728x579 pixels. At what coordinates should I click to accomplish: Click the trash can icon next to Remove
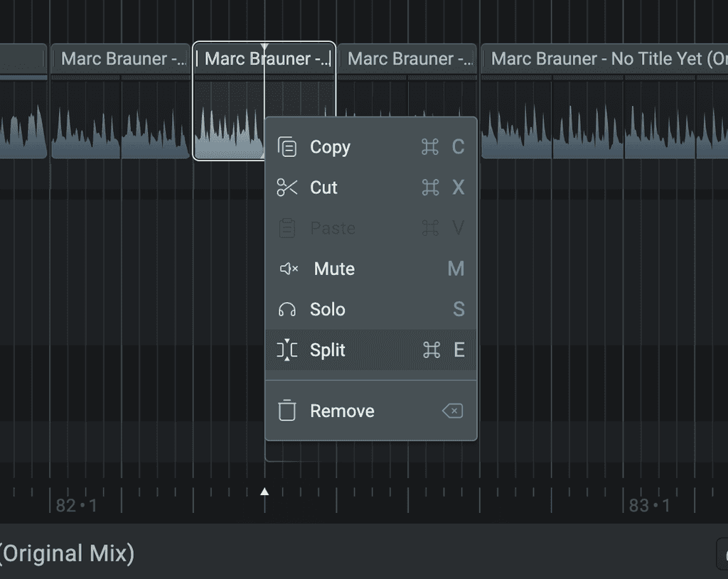click(x=288, y=411)
